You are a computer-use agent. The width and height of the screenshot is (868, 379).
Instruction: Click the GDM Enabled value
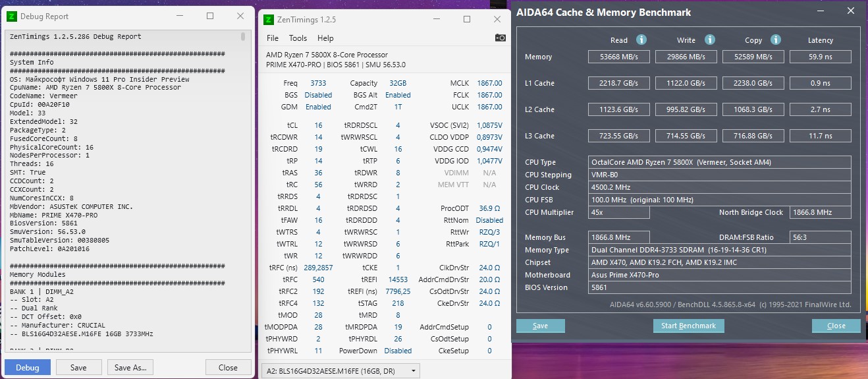coord(318,107)
